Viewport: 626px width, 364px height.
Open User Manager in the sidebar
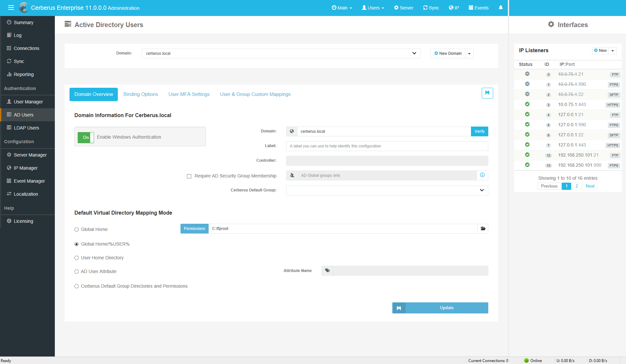[27, 102]
